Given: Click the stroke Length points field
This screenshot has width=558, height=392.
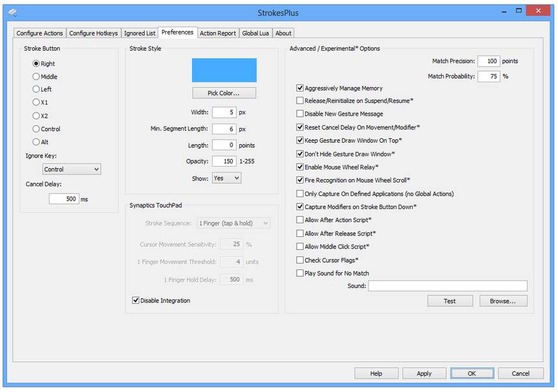Looking at the screenshot, I should pos(224,145).
